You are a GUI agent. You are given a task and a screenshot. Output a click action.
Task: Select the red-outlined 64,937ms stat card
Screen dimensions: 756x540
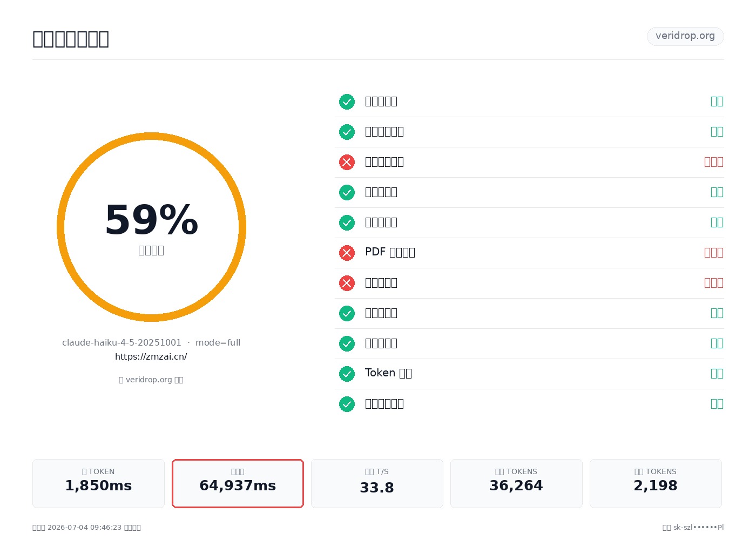(238, 483)
